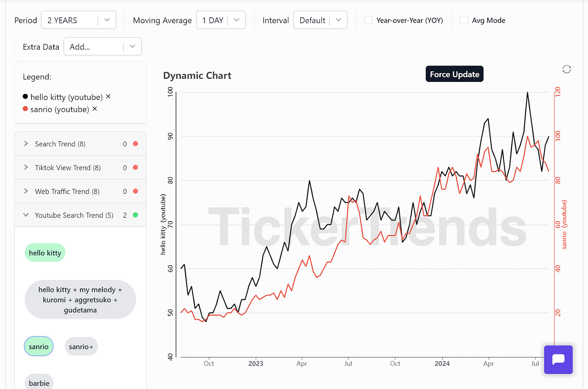The width and height of the screenshot is (588, 389).
Task: Click the Dynamic Chart title
Action: pos(197,76)
